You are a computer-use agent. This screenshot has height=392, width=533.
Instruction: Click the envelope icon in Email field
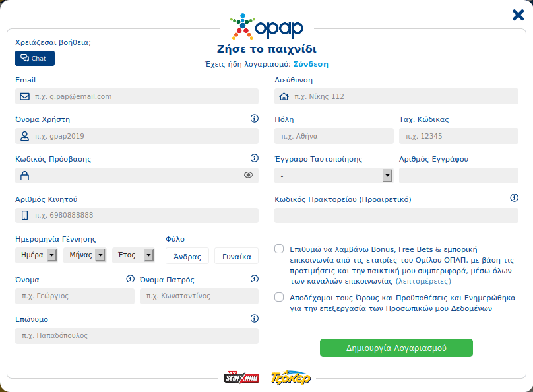24,96
